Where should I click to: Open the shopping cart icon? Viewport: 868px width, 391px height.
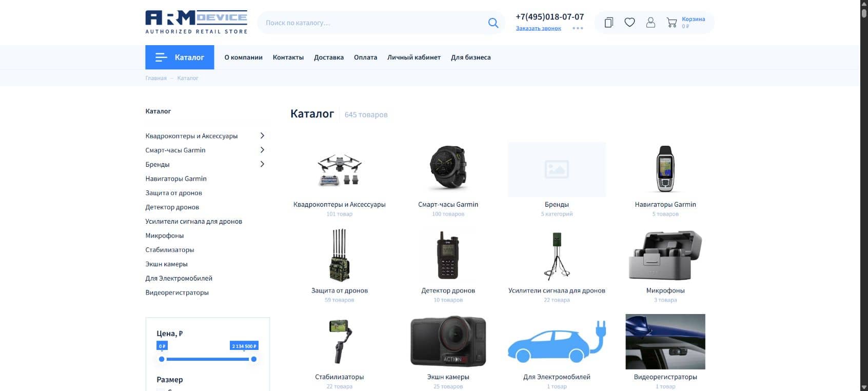(x=672, y=23)
